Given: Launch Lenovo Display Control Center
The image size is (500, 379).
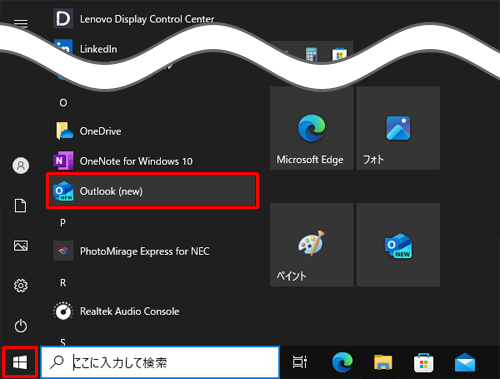Looking at the screenshot, I should (x=133, y=19).
